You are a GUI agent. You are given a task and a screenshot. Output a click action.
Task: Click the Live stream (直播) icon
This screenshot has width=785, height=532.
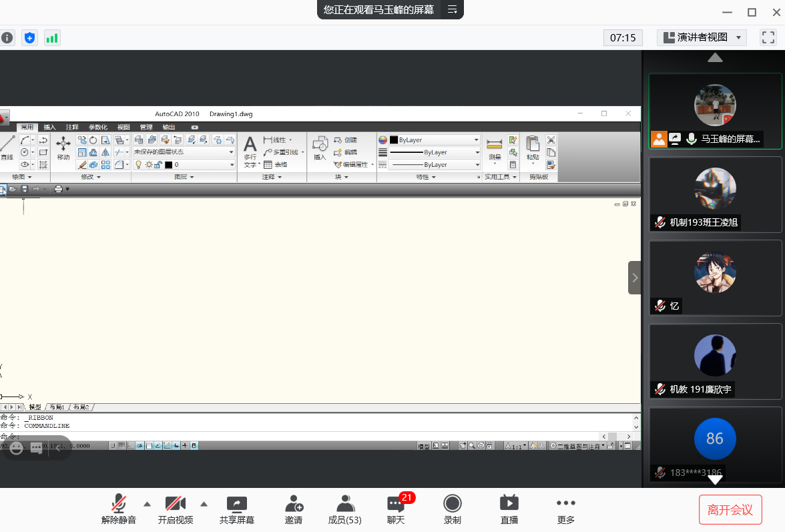509,510
